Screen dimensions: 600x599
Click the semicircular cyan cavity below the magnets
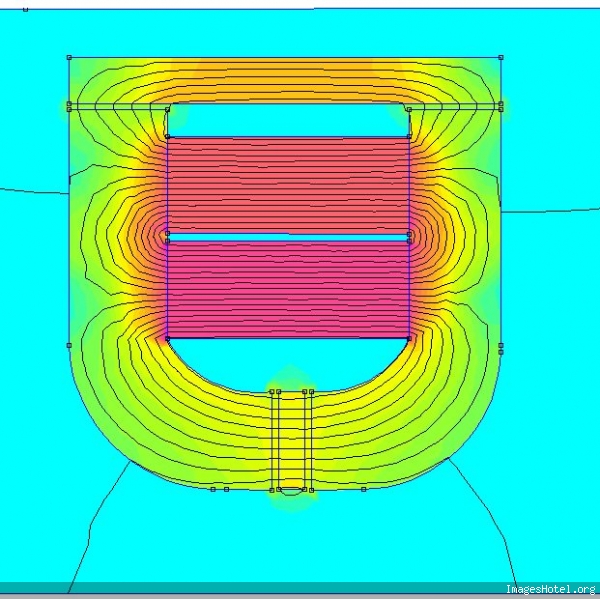click(x=288, y=365)
